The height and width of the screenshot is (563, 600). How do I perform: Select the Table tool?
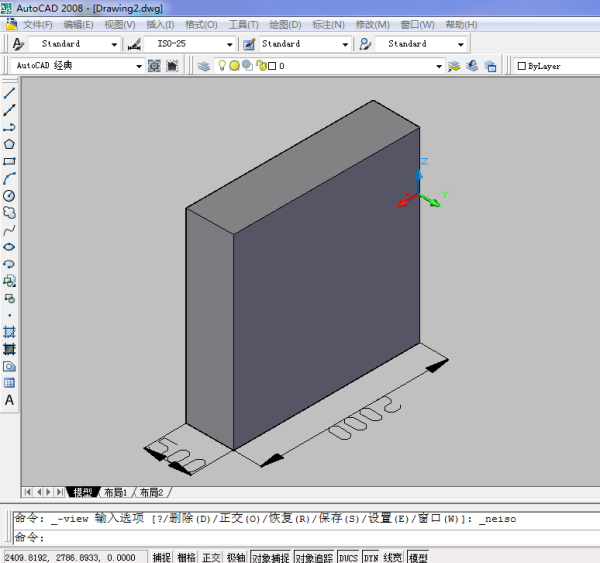coord(9,383)
